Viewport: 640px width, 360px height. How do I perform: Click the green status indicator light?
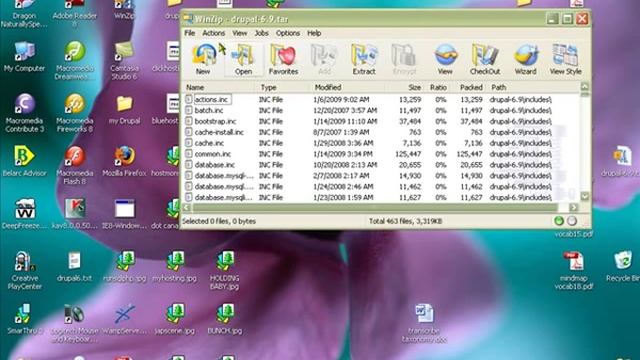pos(559,221)
